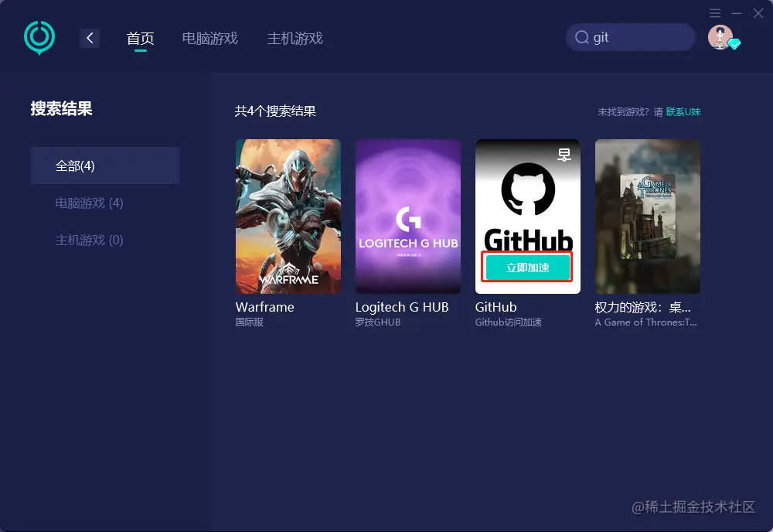Click the A Game of Thrones:T... subtitle
The image size is (773, 532).
tap(645, 322)
